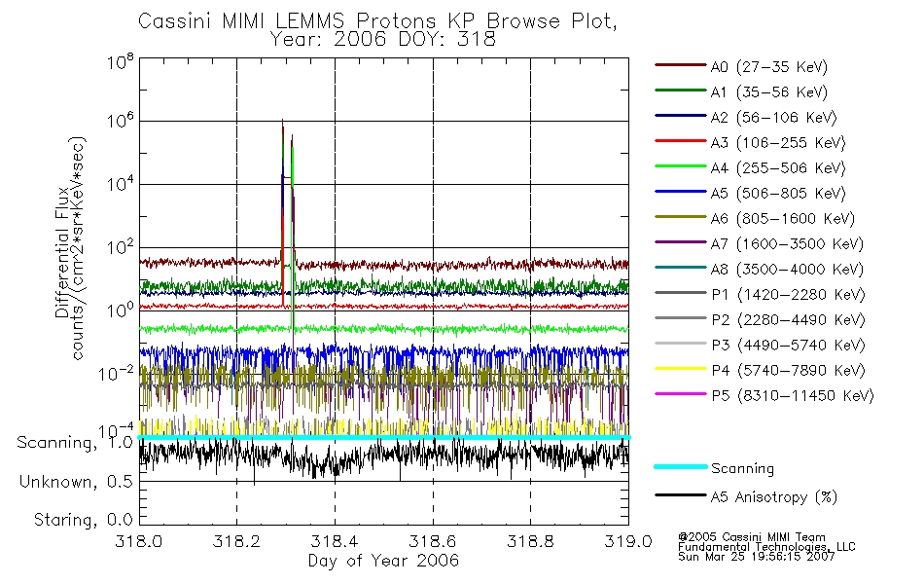Click the yellow P4 legend line

681,369
